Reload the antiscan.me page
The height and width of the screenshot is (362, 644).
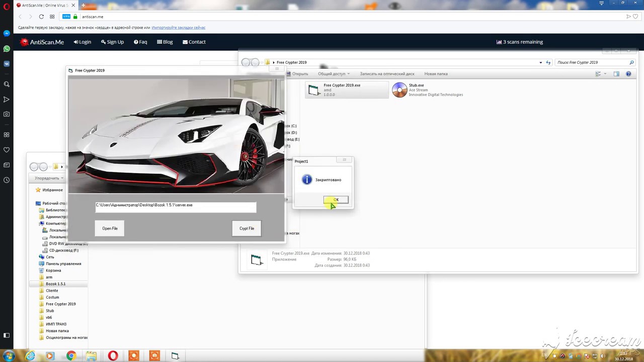point(41,17)
